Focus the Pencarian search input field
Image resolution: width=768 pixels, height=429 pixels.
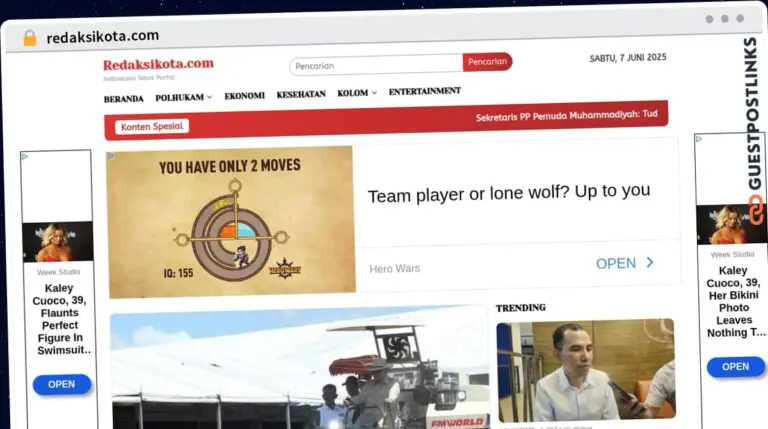376,65
